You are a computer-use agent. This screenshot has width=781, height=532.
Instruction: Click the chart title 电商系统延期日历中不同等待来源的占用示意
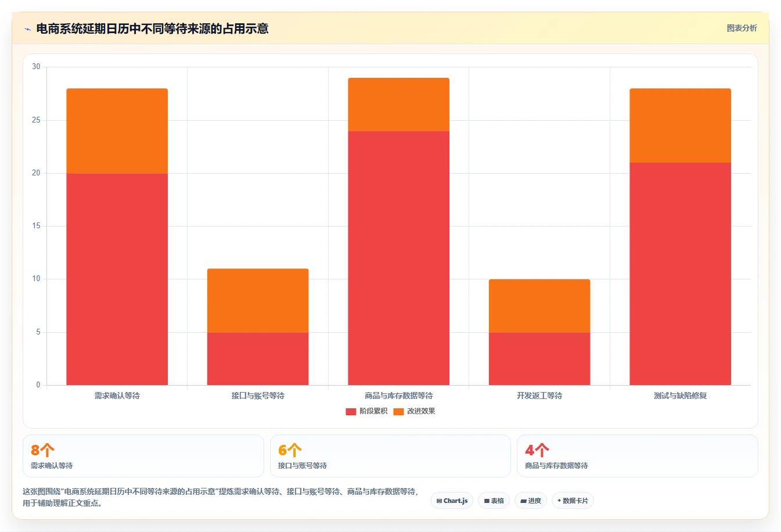pos(152,29)
